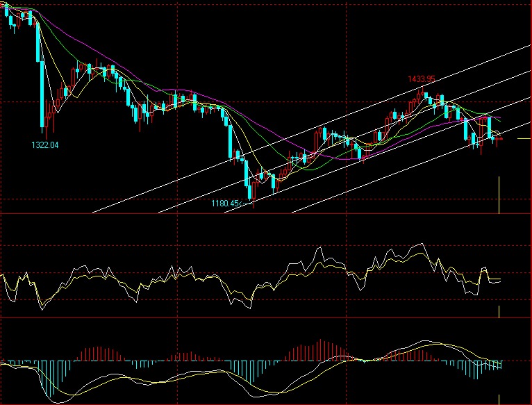Select the lowest candlestick beside the 1180.45 label
This screenshot has height=405, width=532.
[249, 188]
